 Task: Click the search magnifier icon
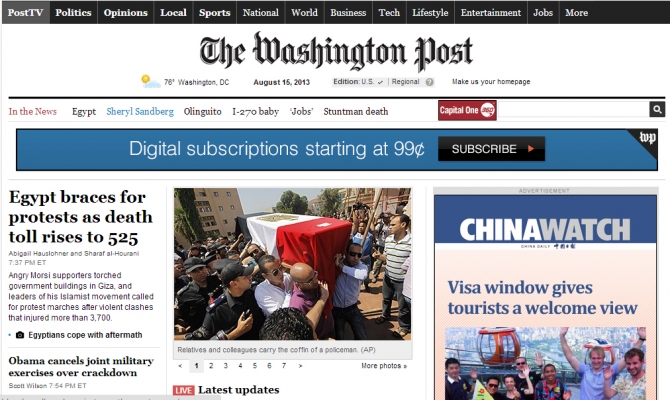click(657, 109)
